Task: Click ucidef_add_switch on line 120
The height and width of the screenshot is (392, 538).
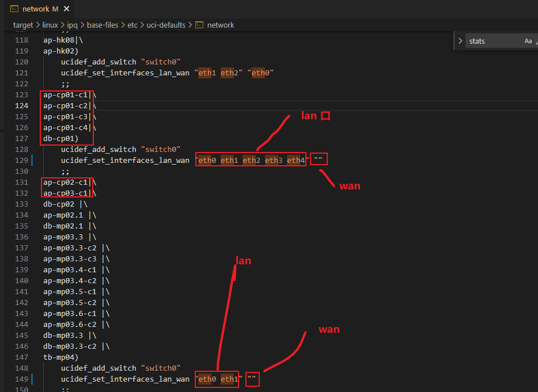Action: coord(99,62)
